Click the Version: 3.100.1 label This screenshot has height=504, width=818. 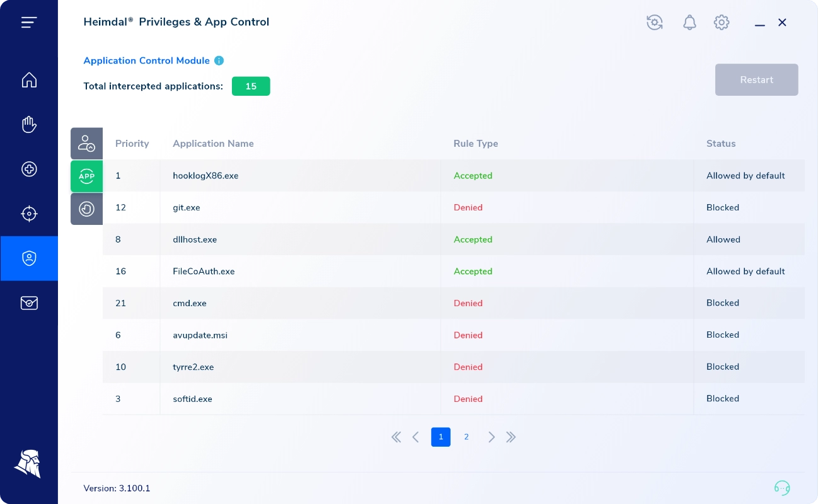[117, 488]
